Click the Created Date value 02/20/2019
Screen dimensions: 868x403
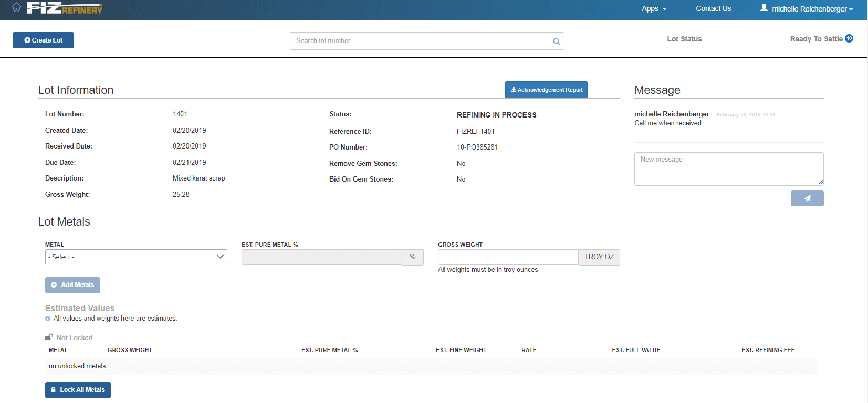(x=190, y=130)
